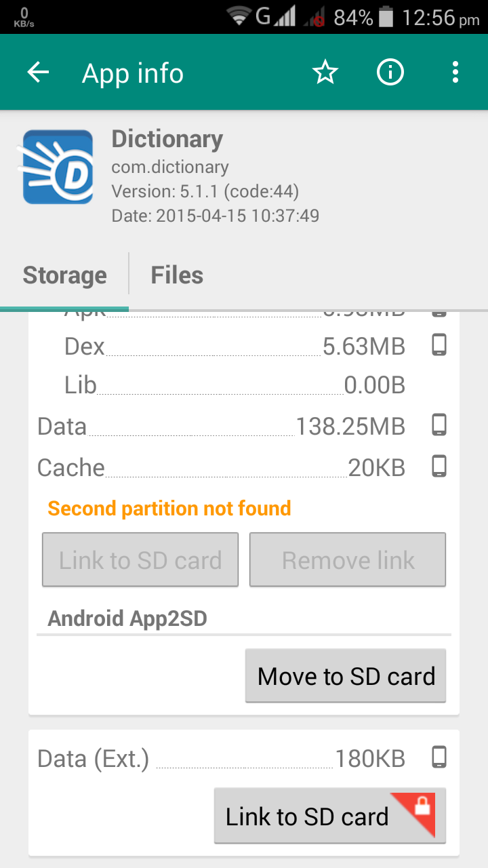Mark app as favorite with star icon

click(x=325, y=73)
